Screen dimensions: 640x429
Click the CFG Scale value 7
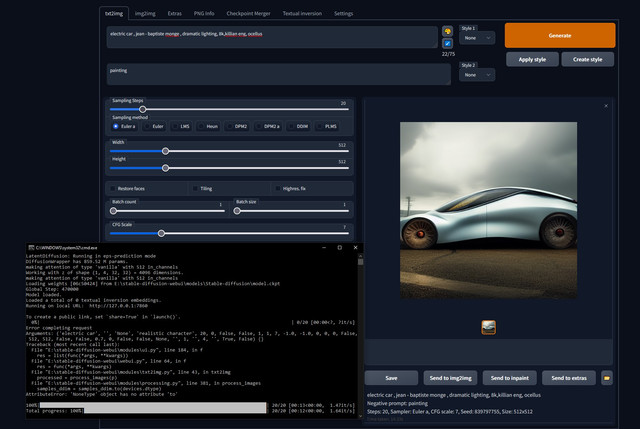tap(344, 227)
